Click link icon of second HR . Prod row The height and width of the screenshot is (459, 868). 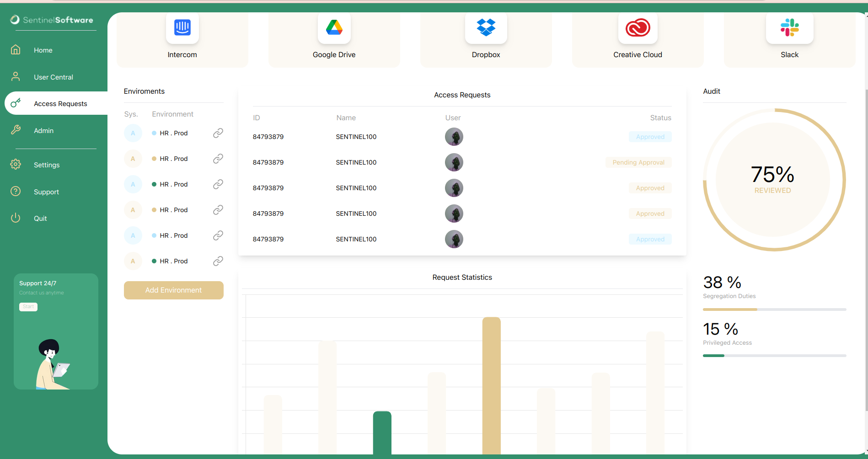[218, 159]
